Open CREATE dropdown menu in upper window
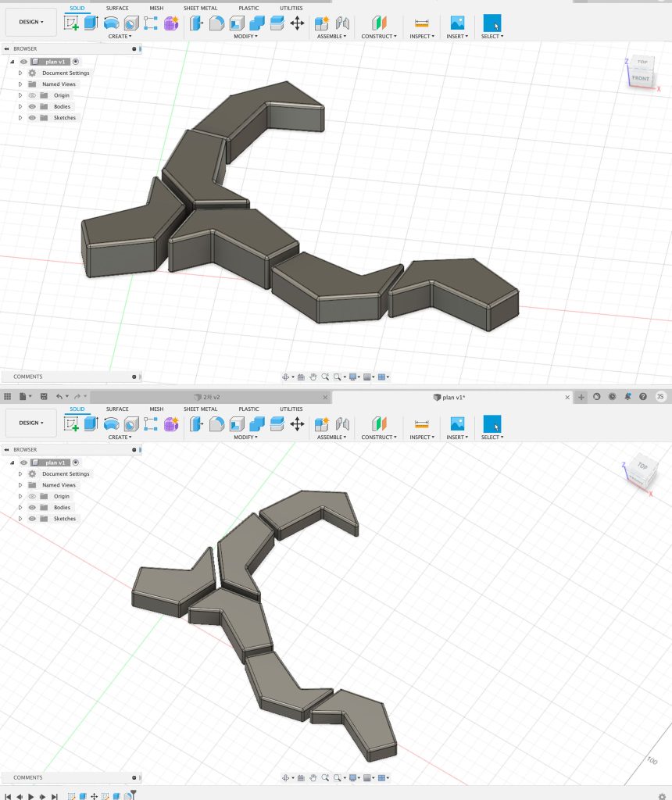This screenshot has height=800, width=672. click(x=120, y=36)
